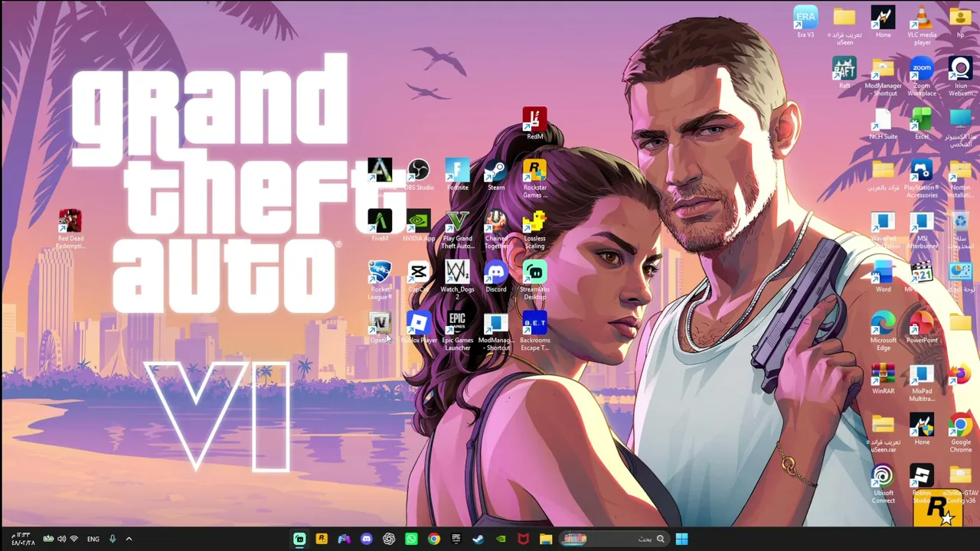Launch Microsoft Edge from the desktop

tap(883, 331)
